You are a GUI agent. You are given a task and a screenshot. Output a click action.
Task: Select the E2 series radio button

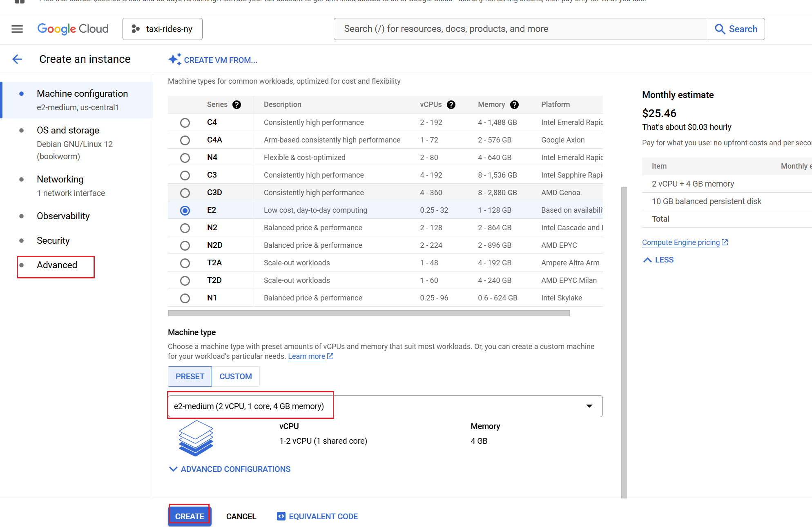pyautogui.click(x=185, y=210)
